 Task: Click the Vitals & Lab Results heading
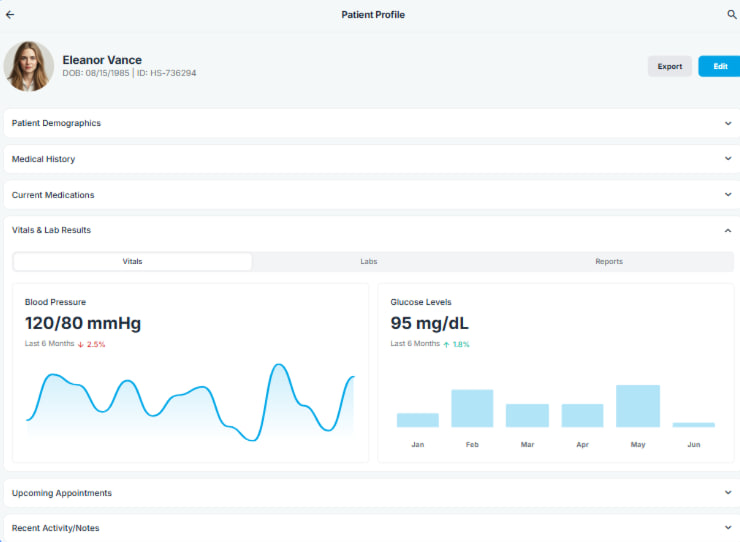point(51,230)
